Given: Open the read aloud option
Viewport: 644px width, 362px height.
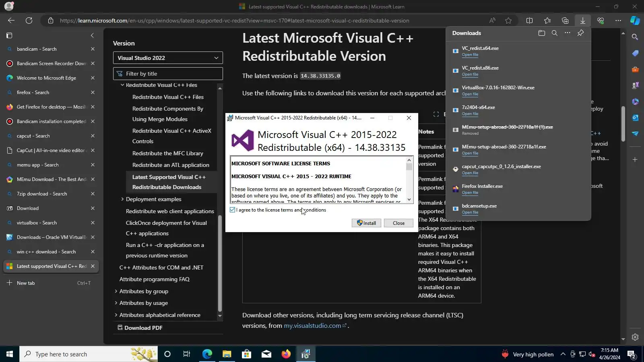Looking at the screenshot, I should [492, 21].
